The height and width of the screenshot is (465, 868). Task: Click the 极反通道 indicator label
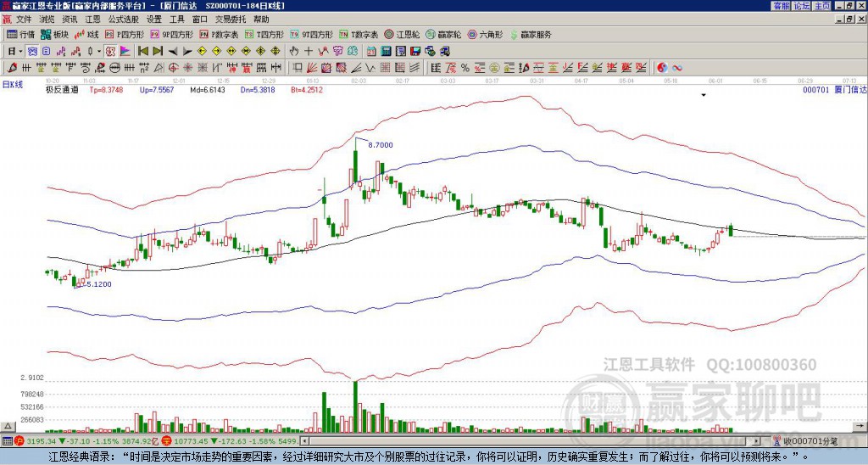coord(62,89)
